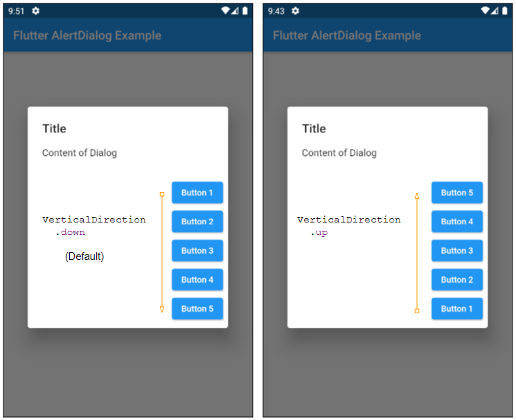Click Wi-Fi icon in right phone status bar
The width and height of the screenshot is (516, 420).
click(485, 10)
